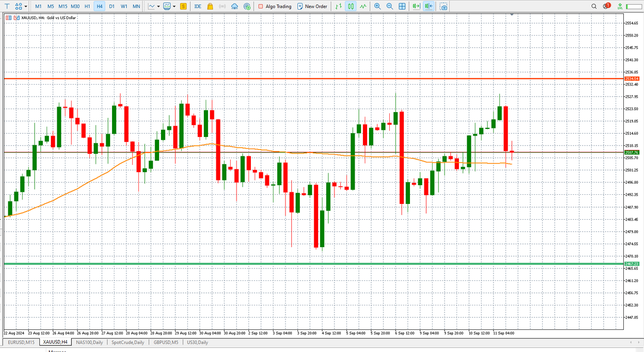
Task: Zoom out of the chart
Action: 390,6
